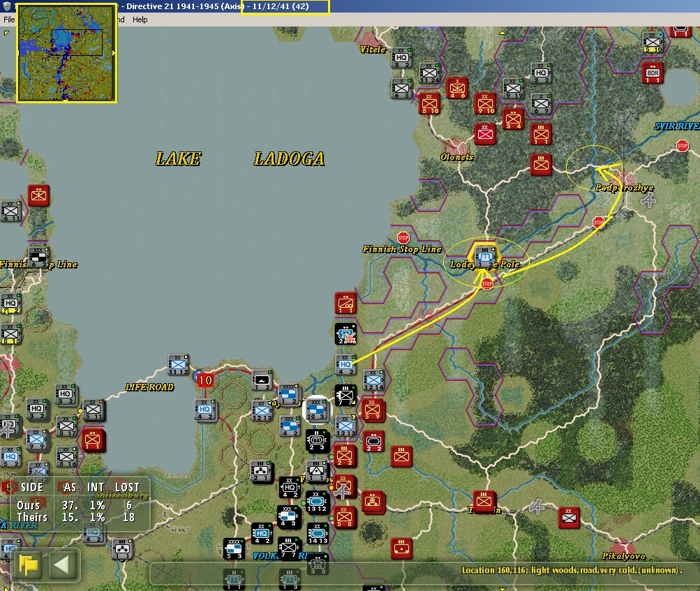Click the Pikalyovo town label
The image size is (700, 591).
pos(624,555)
